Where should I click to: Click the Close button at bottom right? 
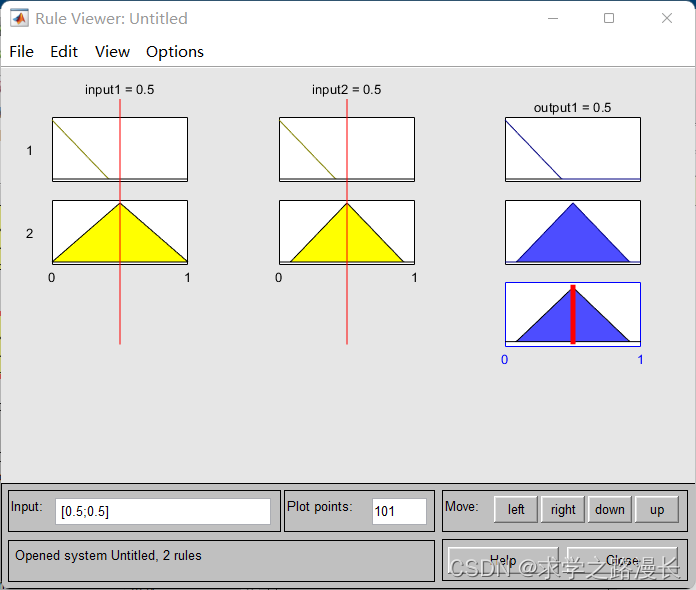click(x=622, y=561)
